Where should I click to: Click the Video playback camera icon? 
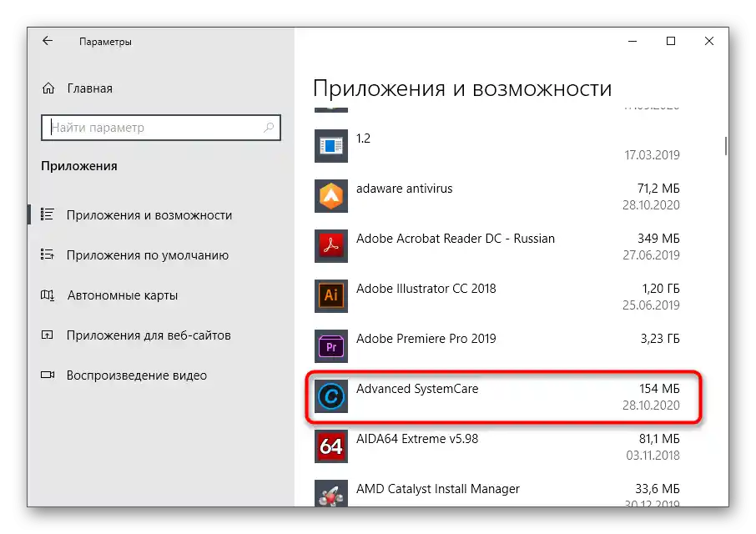(x=48, y=375)
